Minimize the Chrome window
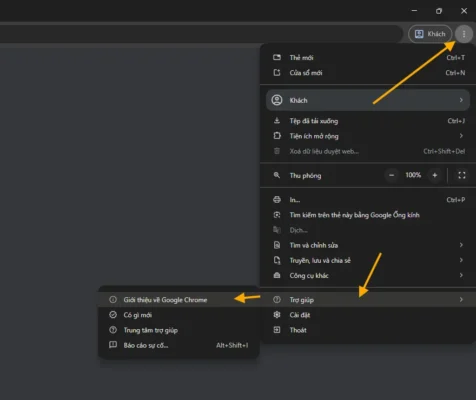This screenshot has height=400, width=476. (x=414, y=11)
